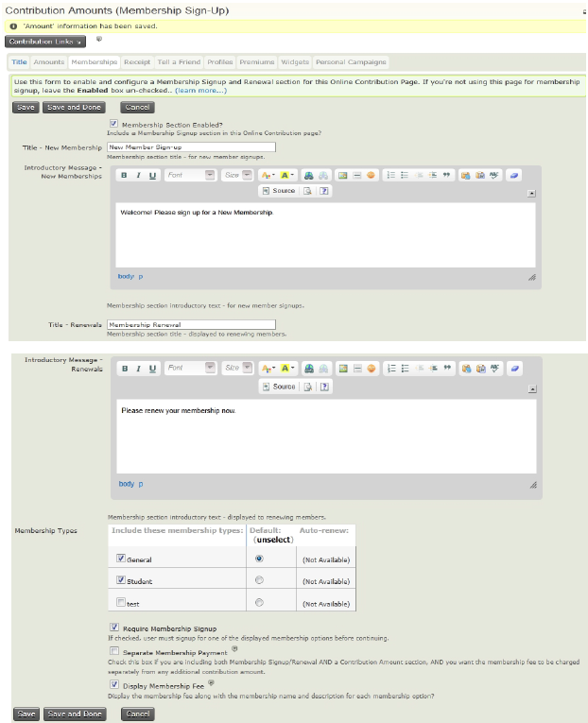Uncheck Membership Section Enabled checkbox
This screenshot has width=588, height=723.
(114, 124)
